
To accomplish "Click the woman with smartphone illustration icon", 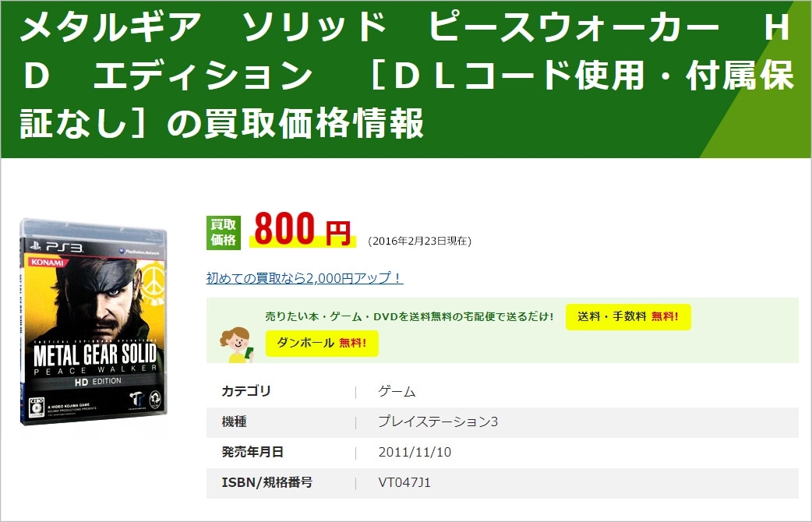I will point(237,345).
